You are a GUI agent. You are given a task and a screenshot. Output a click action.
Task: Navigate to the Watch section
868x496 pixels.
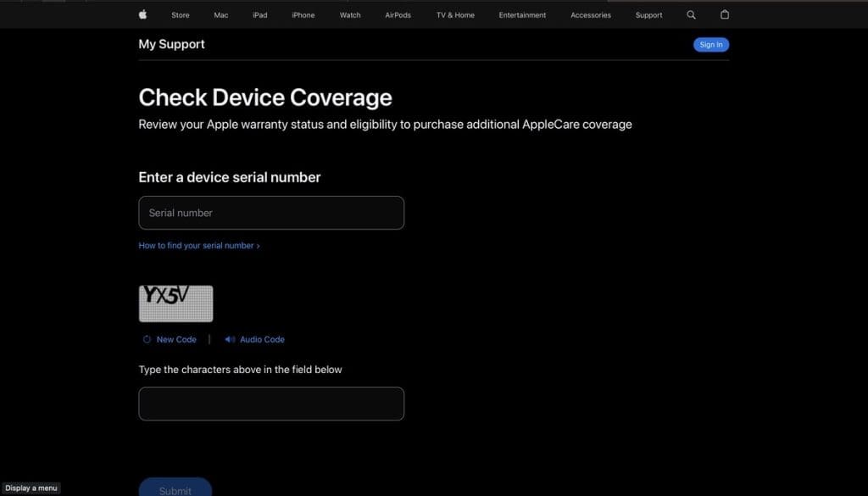pyautogui.click(x=350, y=15)
